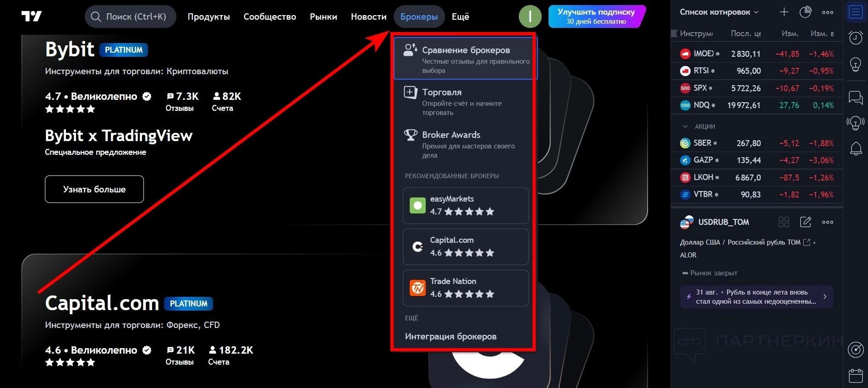Select NDQ row in watchlist

[757, 105]
